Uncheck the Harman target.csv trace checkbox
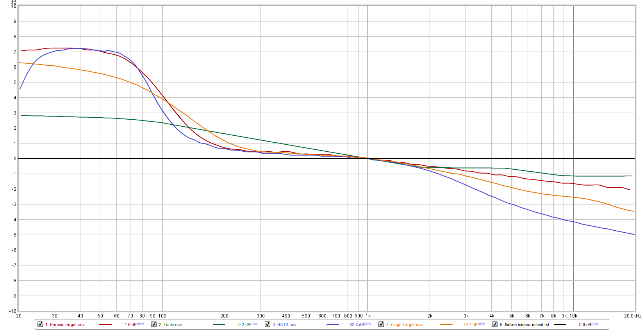Screen dimensions: 644x330 pyautogui.click(x=40, y=324)
